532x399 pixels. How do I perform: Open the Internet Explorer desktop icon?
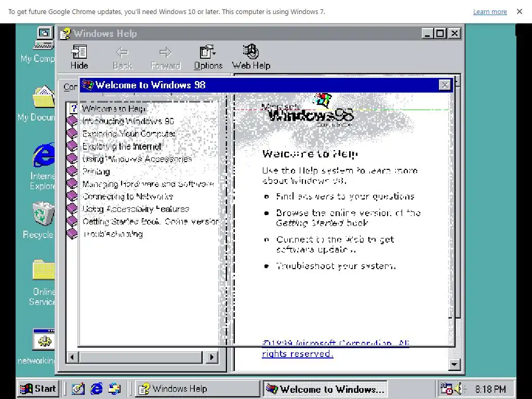click(43, 166)
